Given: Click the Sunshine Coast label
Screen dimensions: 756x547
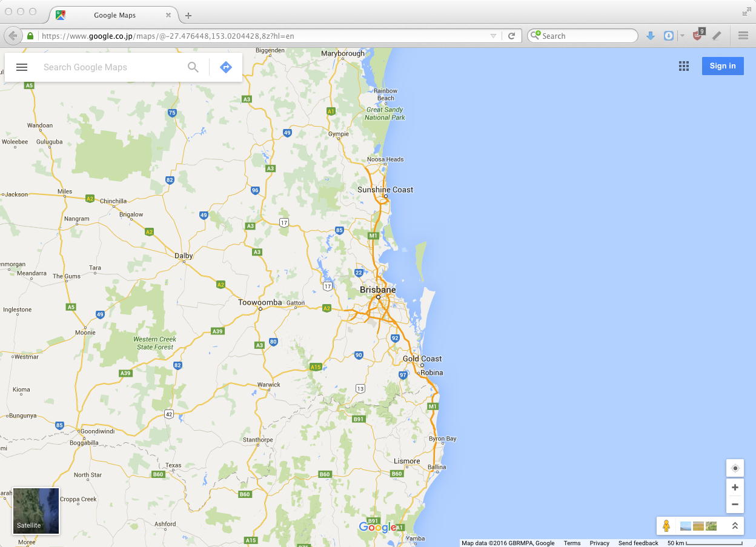Looking at the screenshot, I should pos(385,190).
